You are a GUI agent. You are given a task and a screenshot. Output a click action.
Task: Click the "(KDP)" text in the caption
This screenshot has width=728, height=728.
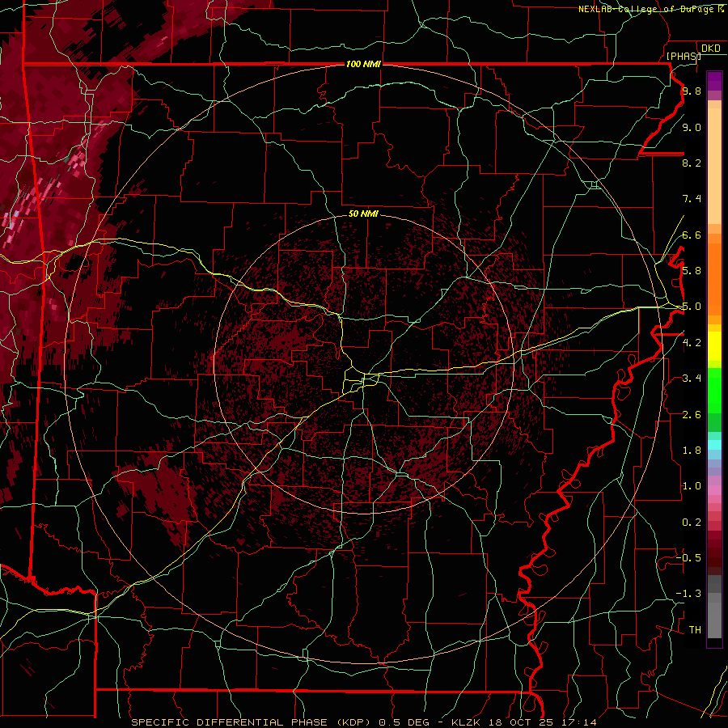click(353, 722)
